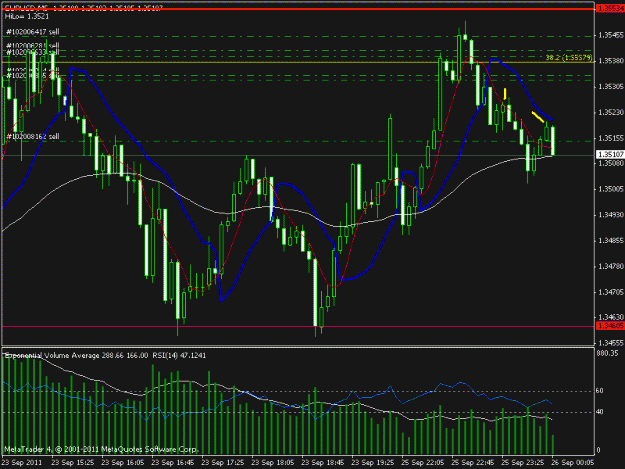Select the diagonal yellow trendline near blue line
Viewport: 625px width, 469px height.
point(538,117)
